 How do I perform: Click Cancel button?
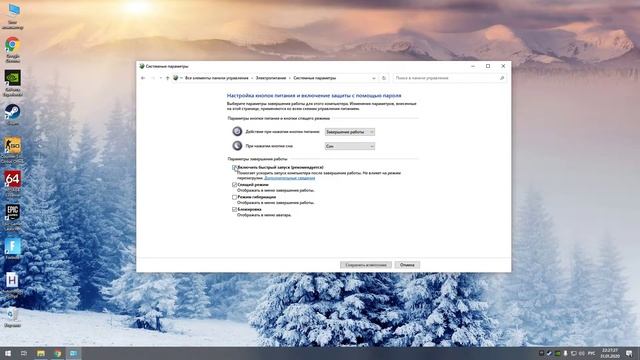click(x=407, y=265)
